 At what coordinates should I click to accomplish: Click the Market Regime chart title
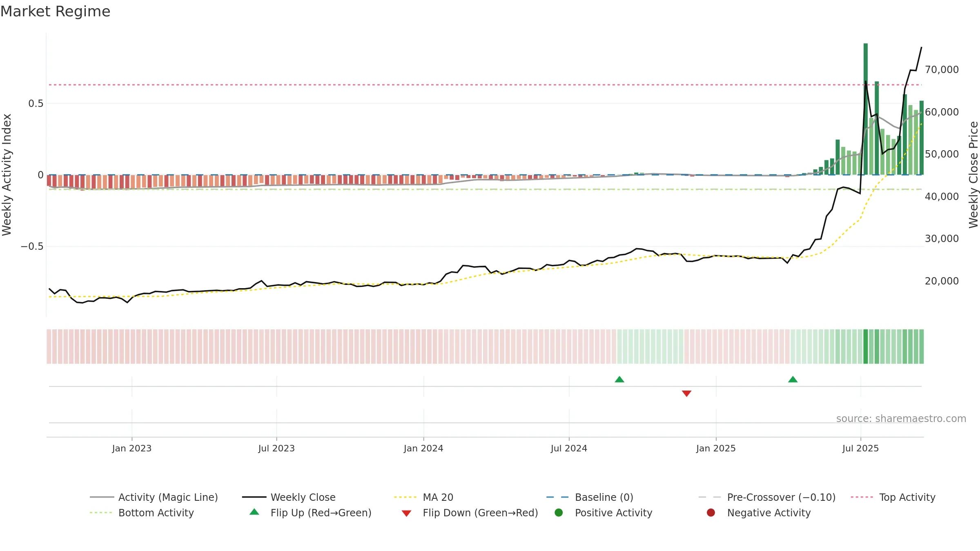click(55, 11)
